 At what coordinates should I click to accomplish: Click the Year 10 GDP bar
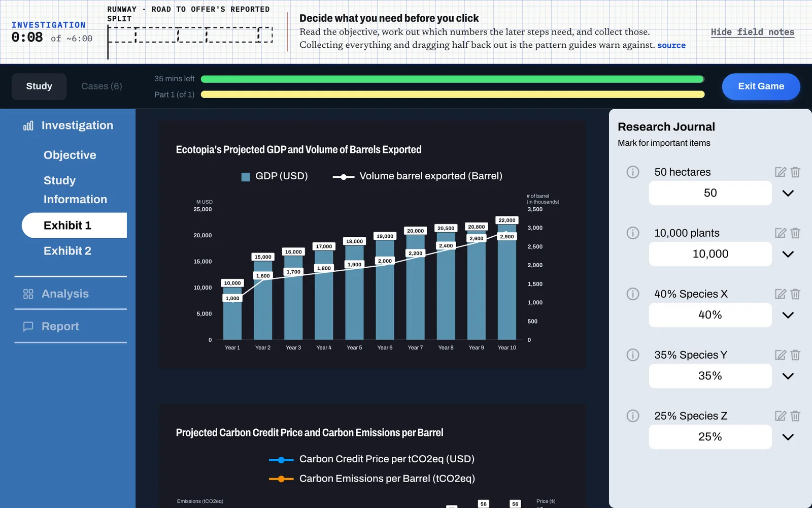coord(507,282)
